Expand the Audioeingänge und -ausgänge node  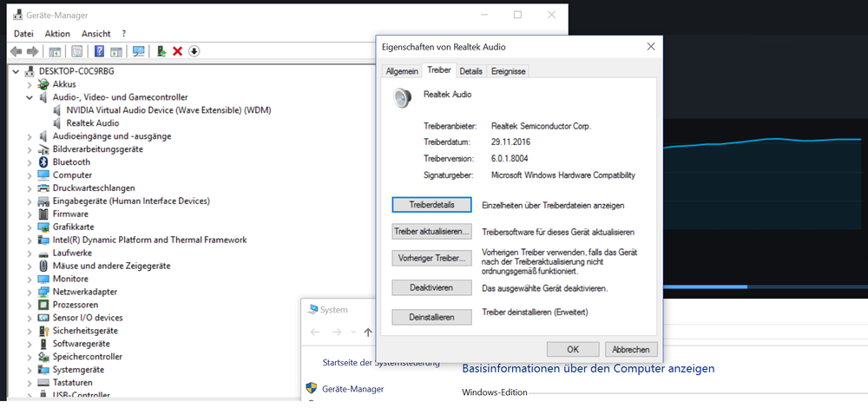pos(30,136)
